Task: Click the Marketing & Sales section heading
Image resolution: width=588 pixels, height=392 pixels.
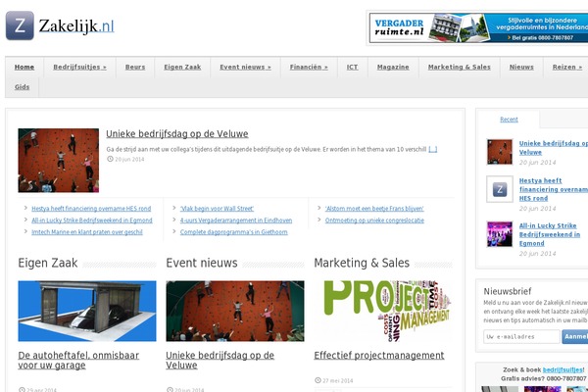Action: (362, 263)
